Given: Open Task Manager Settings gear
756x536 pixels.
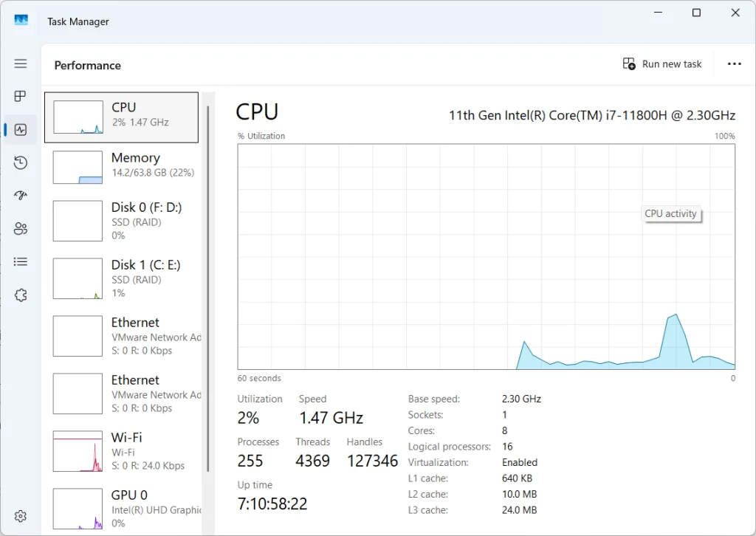Looking at the screenshot, I should click(x=21, y=516).
